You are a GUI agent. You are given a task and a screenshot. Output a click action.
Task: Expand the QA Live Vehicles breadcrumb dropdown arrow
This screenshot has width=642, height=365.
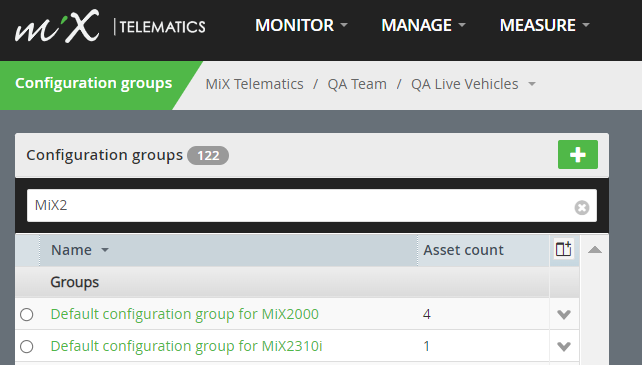(x=532, y=84)
